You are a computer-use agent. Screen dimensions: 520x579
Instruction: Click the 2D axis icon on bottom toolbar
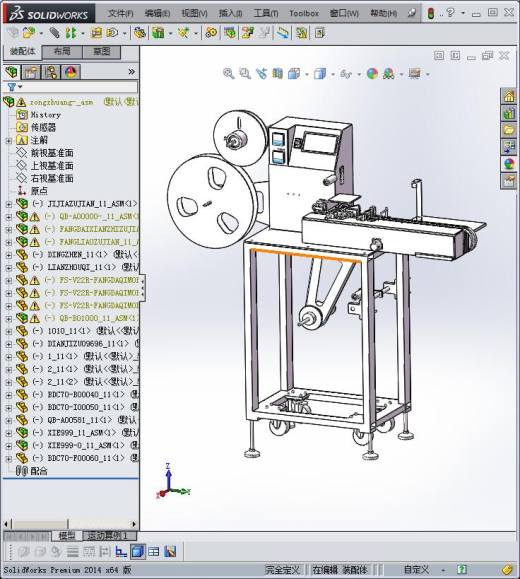(x=121, y=552)
